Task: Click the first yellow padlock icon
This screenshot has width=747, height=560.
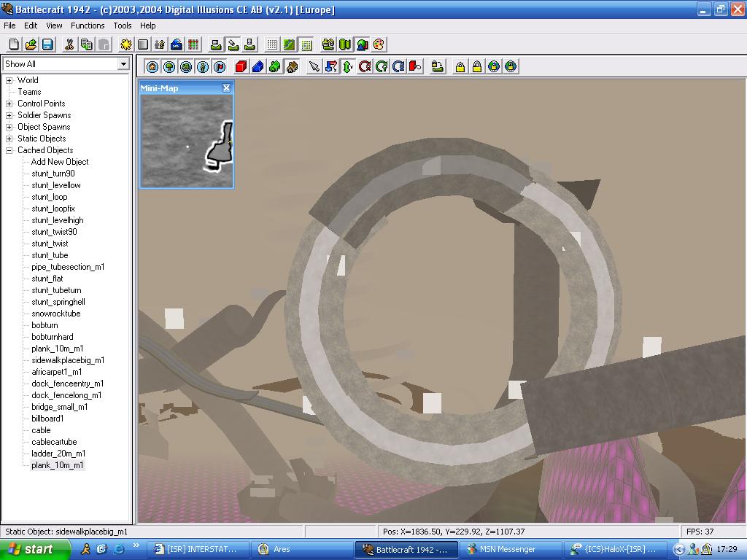Action: coord(460,66)
